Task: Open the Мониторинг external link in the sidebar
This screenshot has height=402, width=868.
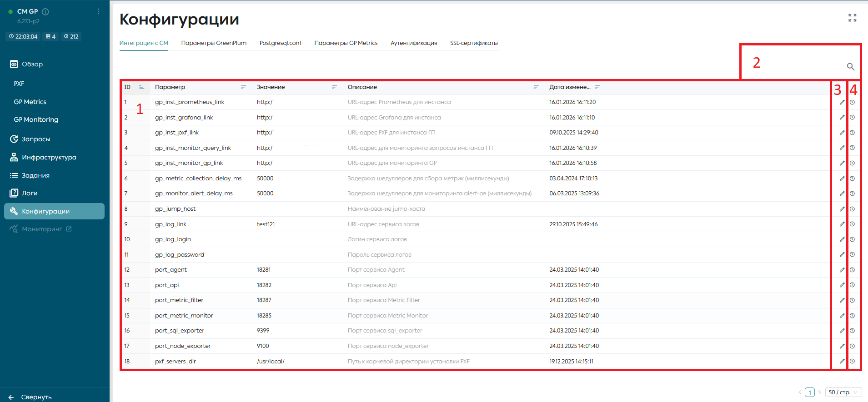Action: point(42,229)
